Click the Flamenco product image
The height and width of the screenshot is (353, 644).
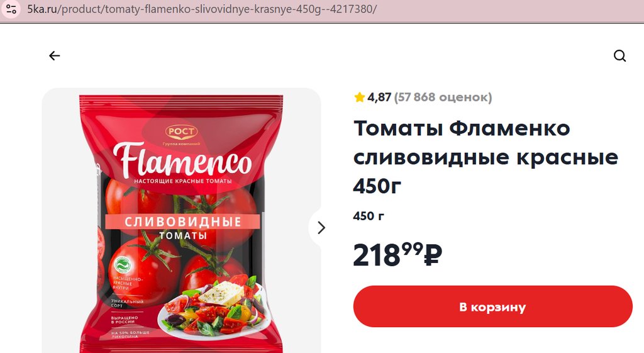point(181,221)
